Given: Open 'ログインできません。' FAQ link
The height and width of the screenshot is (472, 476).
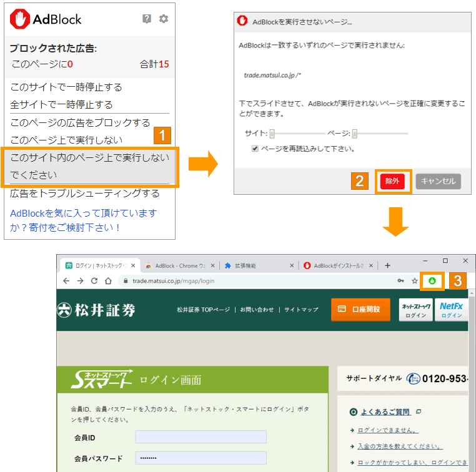Looking at the screenshot, I should [388, 430].
